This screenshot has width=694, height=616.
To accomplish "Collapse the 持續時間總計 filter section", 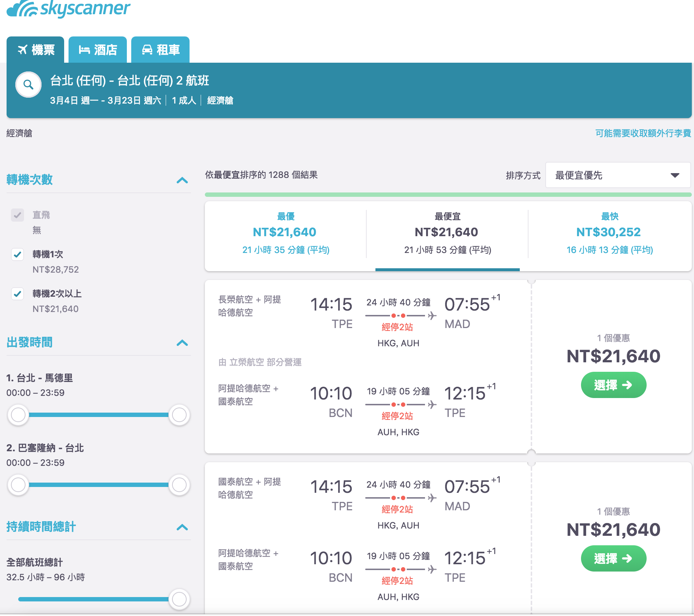I will tap(182, 527).
